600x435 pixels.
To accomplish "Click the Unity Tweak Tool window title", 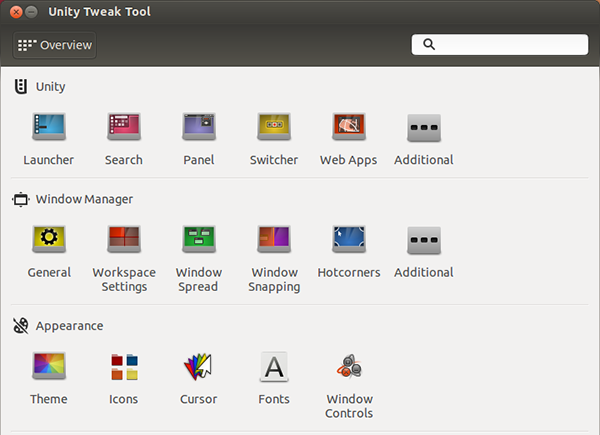I will click(99, 12).
